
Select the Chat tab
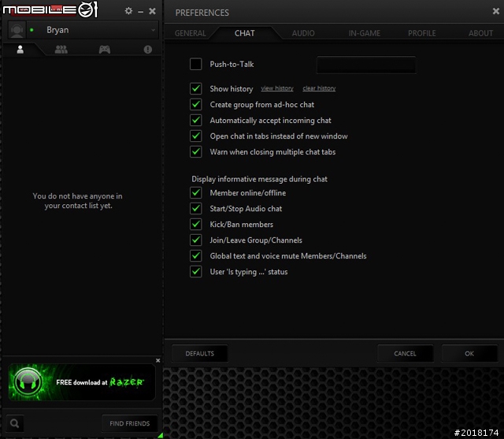point(245,33)
